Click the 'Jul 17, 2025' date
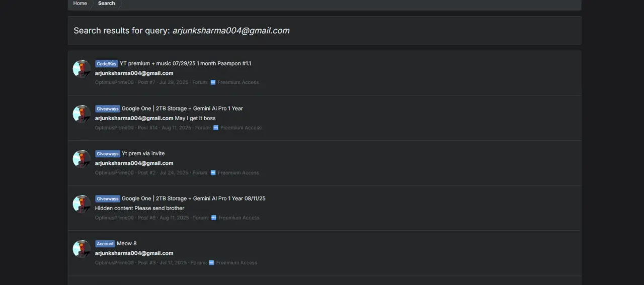The height and width of the screenshot is (285, 644). point(173,262)
